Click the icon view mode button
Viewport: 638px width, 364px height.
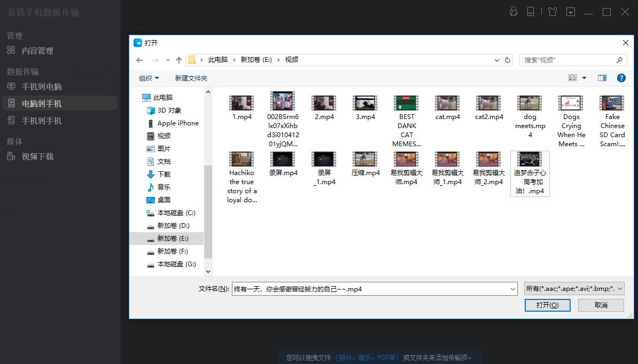pyautogui.click(x=573, y=78)
